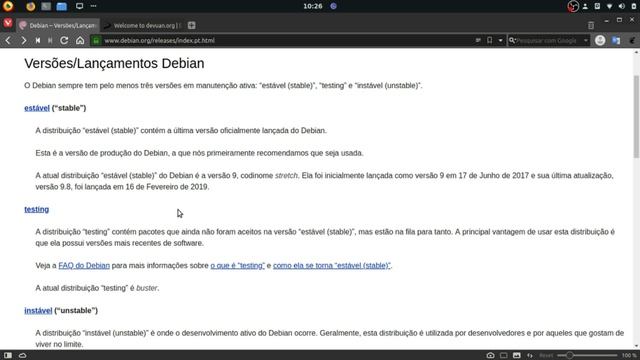Focus the Pesquisar com Google search field
The height and width of the screenshot is (360, 640).
tap(549, 40)
